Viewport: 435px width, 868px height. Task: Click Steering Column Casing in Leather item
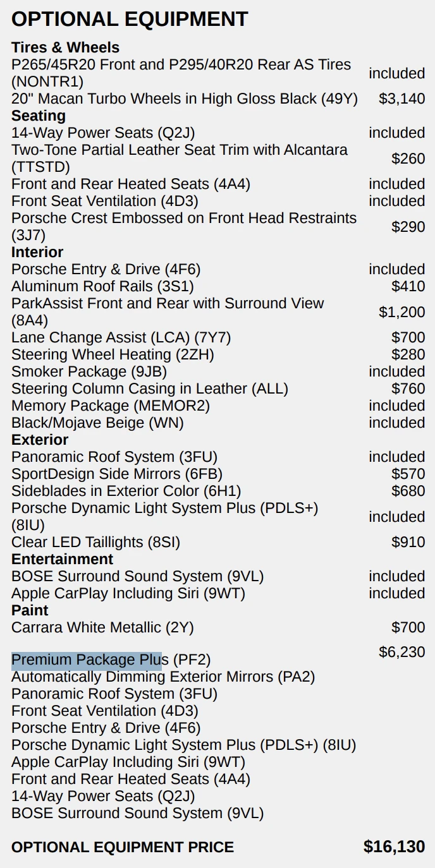(x=149, y=389)
